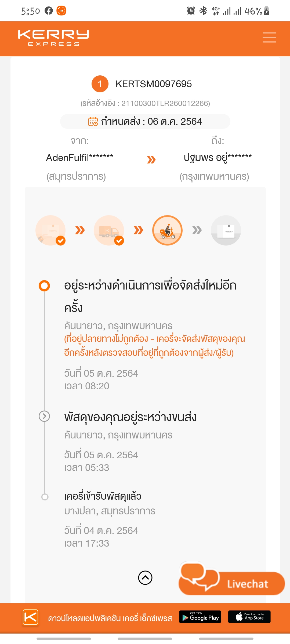
Task: Tap the Kerry K app icon in banner
Action: [x=30, y=617]
